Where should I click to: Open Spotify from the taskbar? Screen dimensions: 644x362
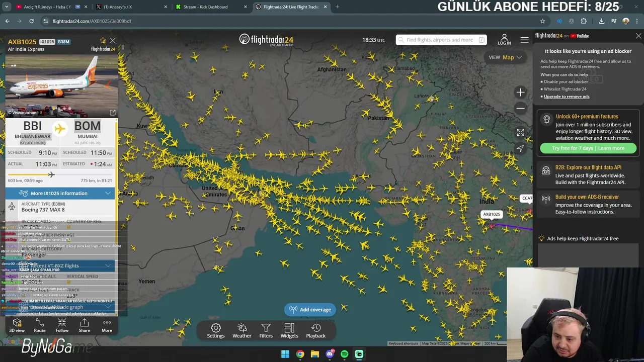click(x=345, y=354)
